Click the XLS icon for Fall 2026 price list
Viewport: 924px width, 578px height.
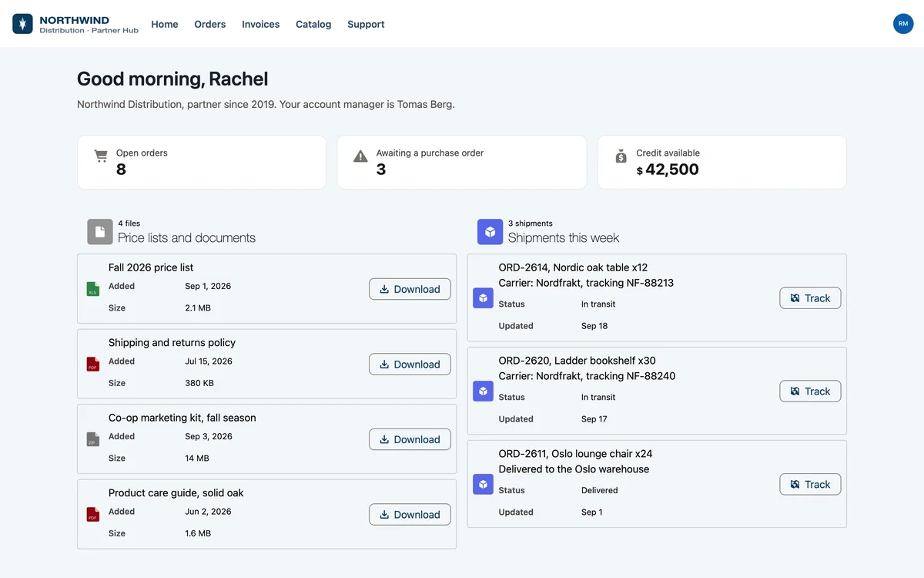(93, 289)
